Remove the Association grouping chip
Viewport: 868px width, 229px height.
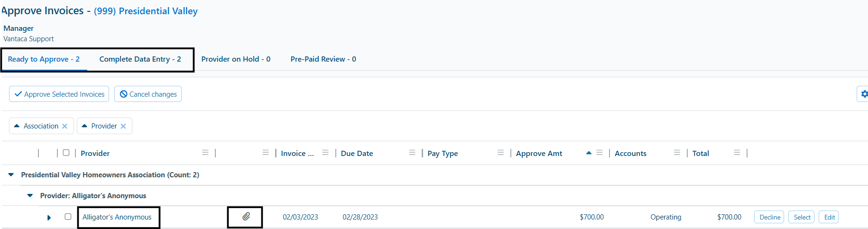(x=65, y=126)
